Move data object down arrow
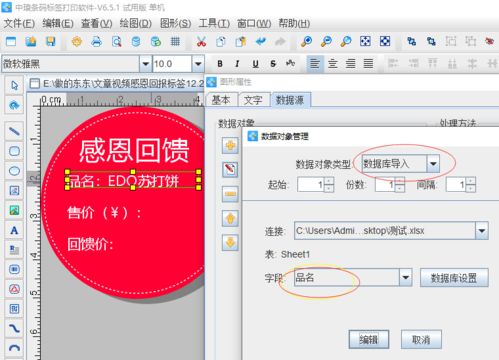 coord(230,242)
